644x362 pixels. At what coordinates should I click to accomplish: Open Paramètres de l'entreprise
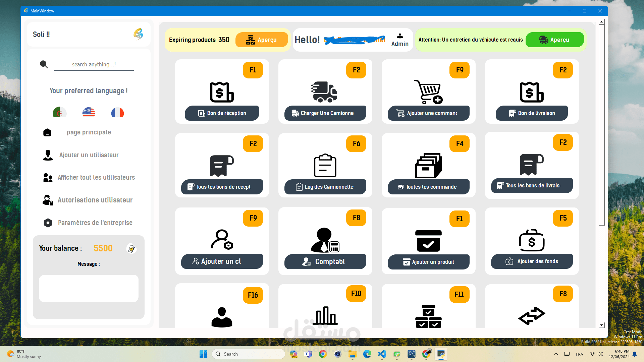tap(95, 223)
